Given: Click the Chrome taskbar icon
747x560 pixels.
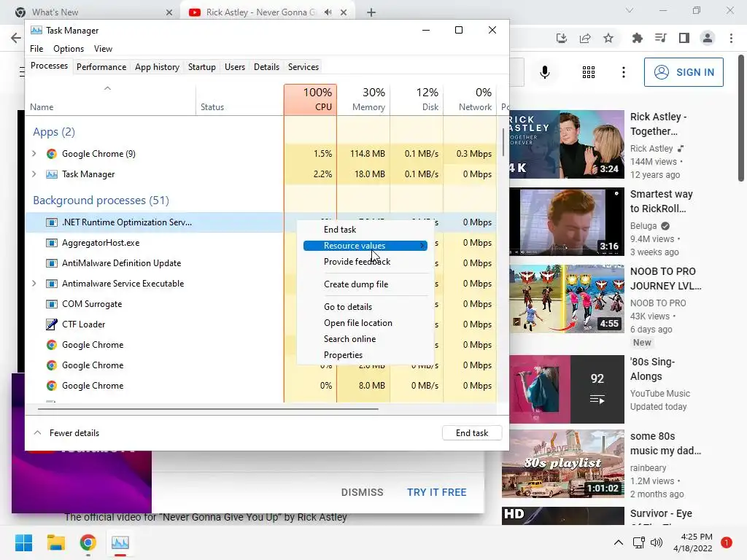Looking at the screenshot, I should [x=88, y=542].
